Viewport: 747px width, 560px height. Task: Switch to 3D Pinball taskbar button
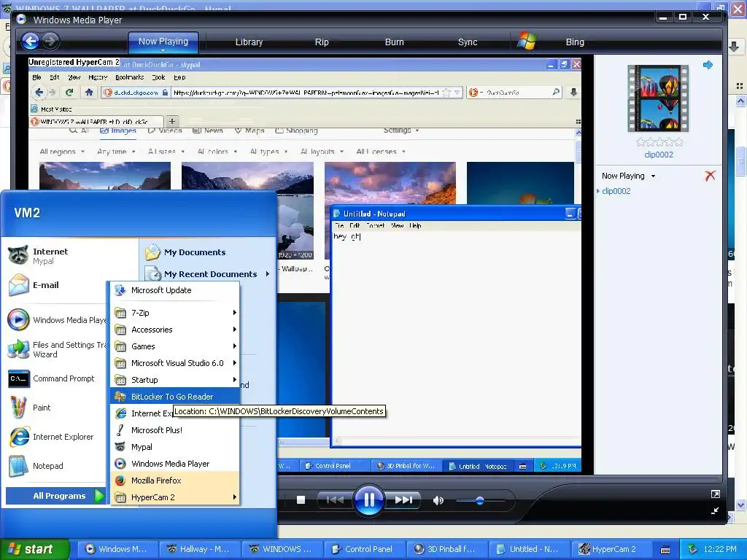[446, 549]
